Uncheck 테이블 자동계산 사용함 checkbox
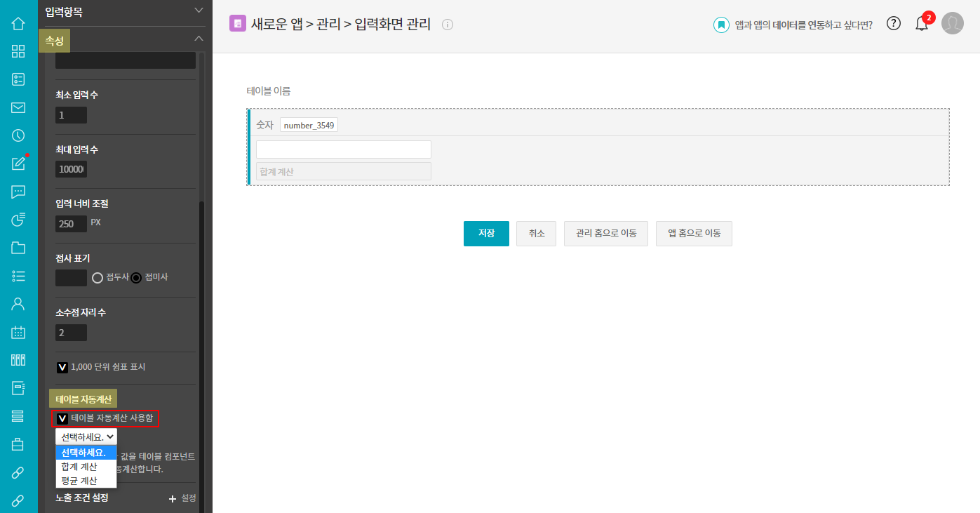 (62, 418)
